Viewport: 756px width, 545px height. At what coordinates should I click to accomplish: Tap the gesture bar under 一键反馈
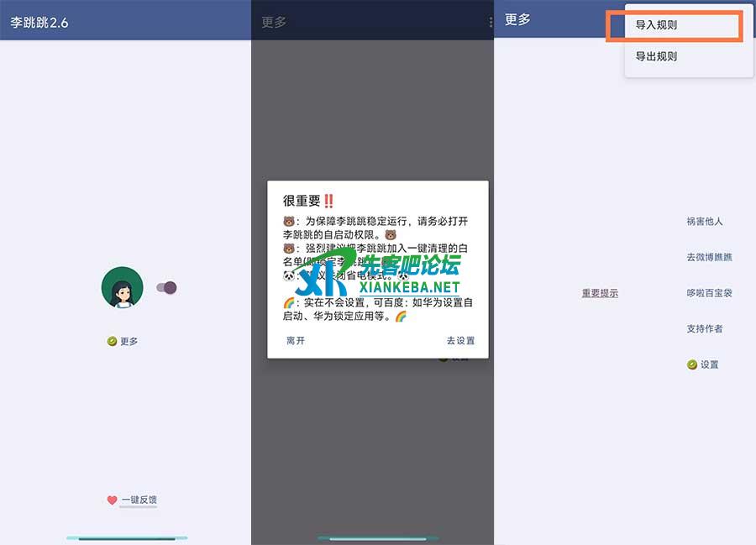126,537
